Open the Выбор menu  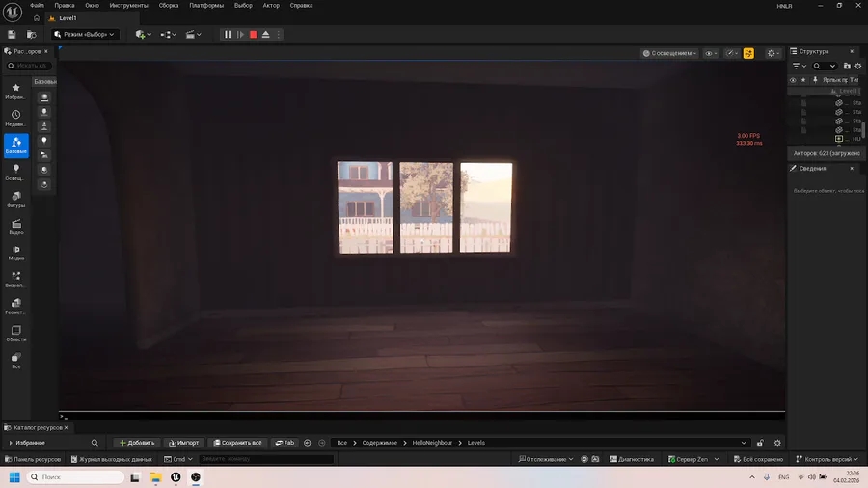[243, 6]
